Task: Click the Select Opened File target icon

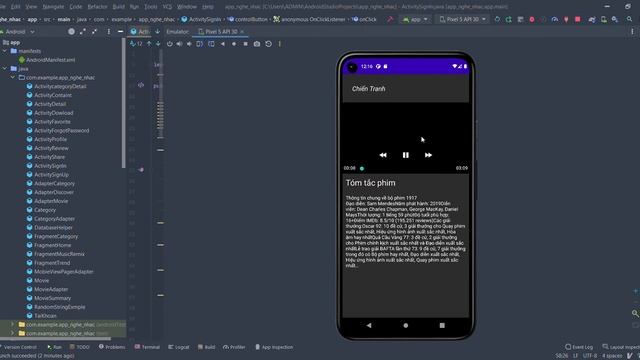Action: point(71,31)
